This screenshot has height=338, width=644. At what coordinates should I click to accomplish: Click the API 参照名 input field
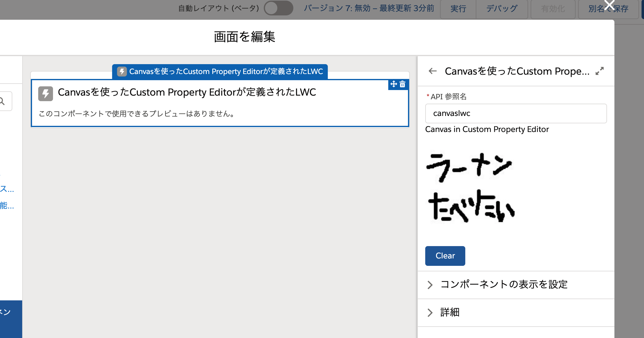point(516,113)
